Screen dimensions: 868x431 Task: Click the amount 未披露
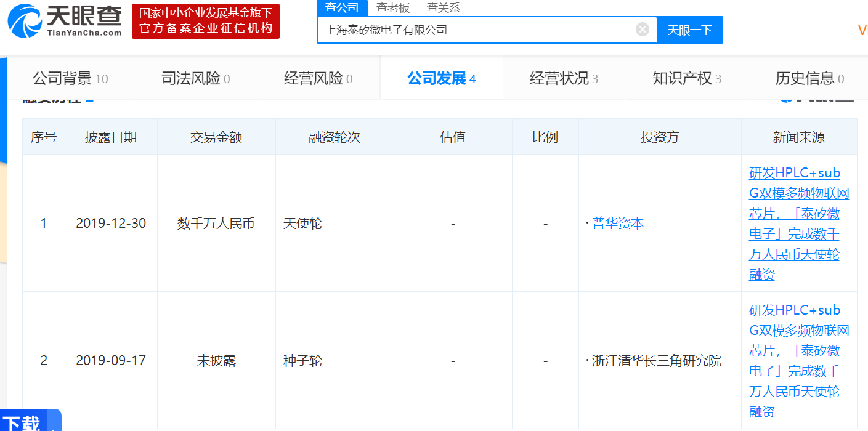click(x=216, y=361)
